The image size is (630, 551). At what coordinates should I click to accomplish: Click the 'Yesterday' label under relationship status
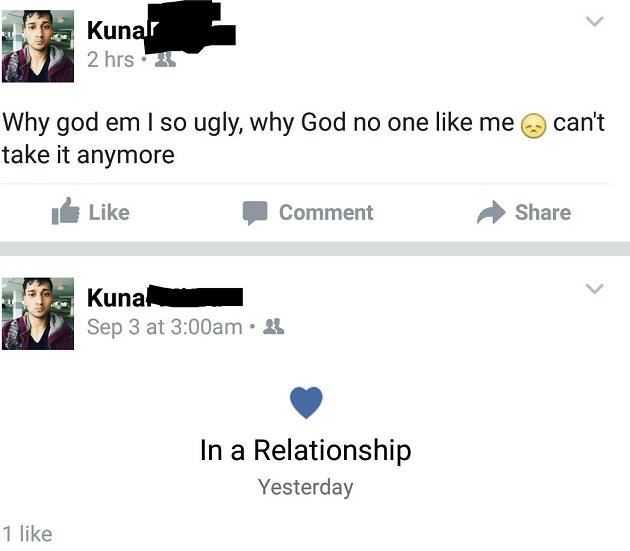(x=306, y=488)
